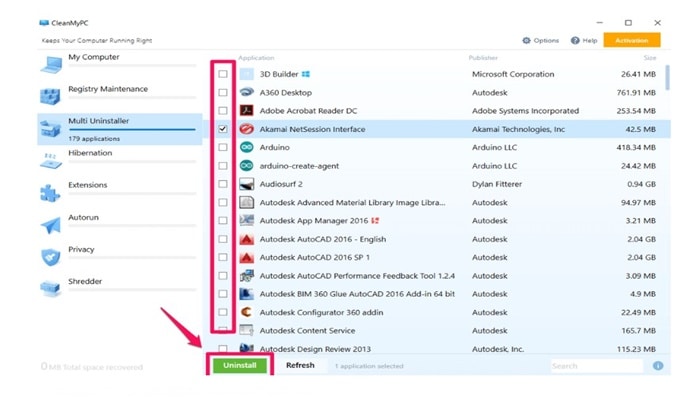
Task: Check the 3D Builder checkbox
Action: click(223, 74)
